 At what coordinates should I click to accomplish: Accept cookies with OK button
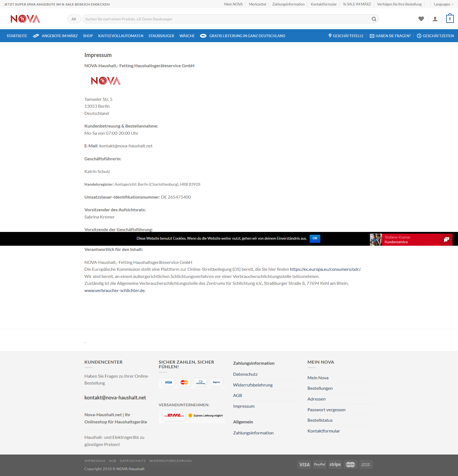[315, 239]
